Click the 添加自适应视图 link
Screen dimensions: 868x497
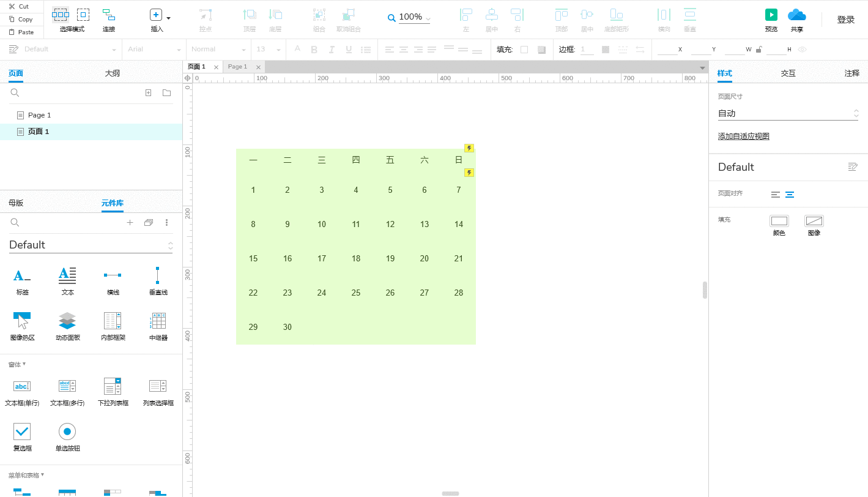(x=744, y=136)
